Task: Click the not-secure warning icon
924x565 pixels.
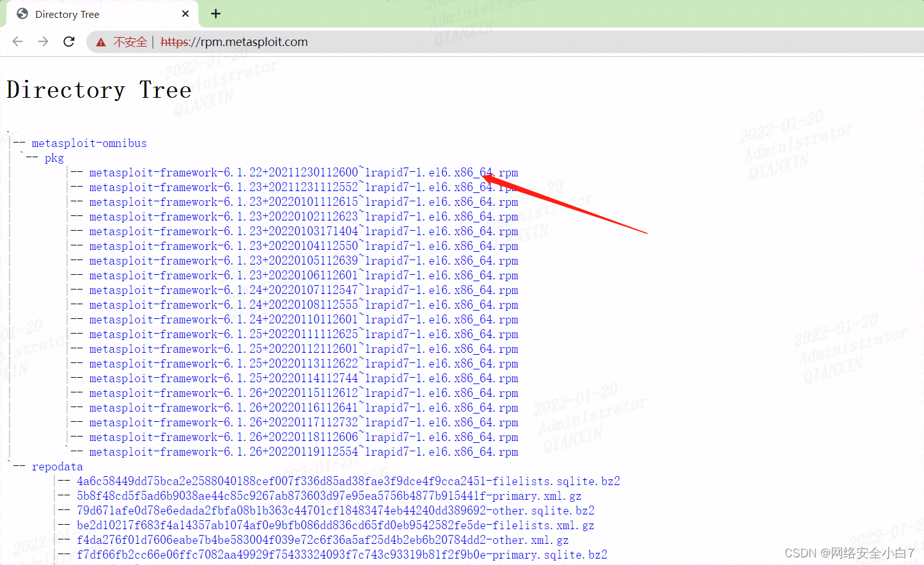Action: pos(101,42)
